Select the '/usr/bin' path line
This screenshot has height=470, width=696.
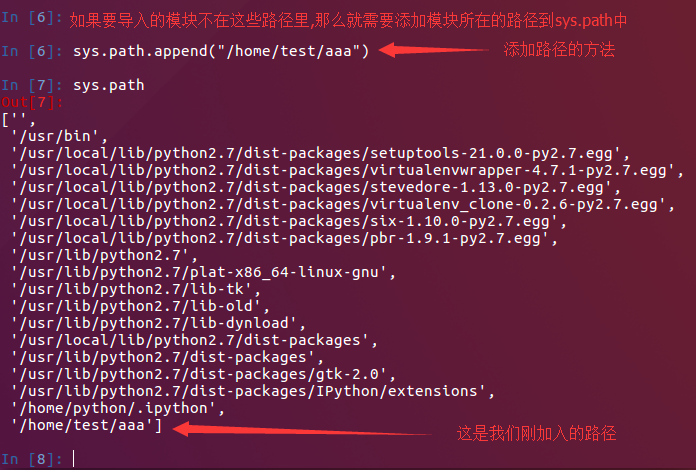click(x=59, y=136)
